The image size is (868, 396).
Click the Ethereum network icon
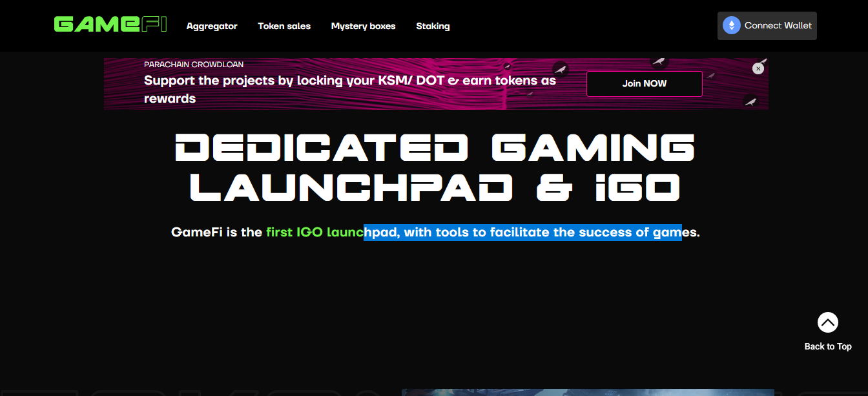tap(732, 26)
